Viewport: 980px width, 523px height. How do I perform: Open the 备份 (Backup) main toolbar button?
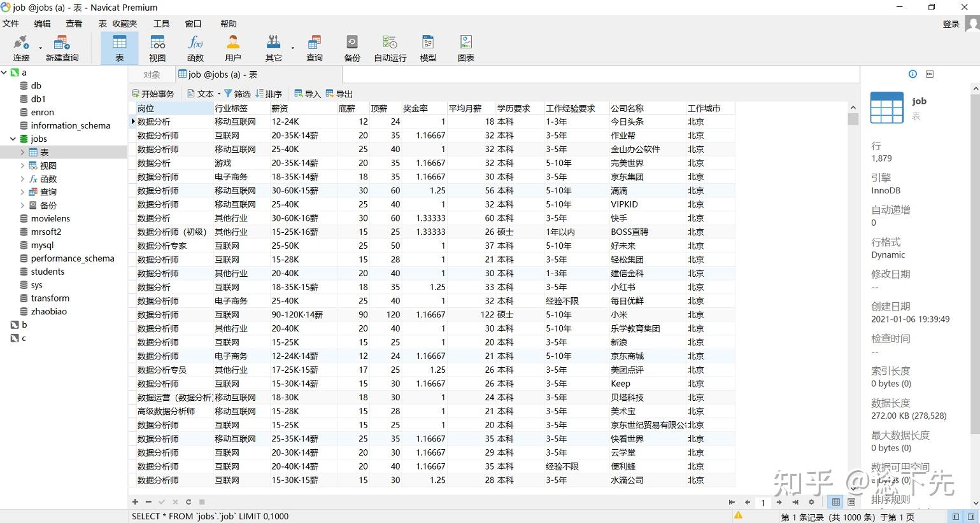352,48
